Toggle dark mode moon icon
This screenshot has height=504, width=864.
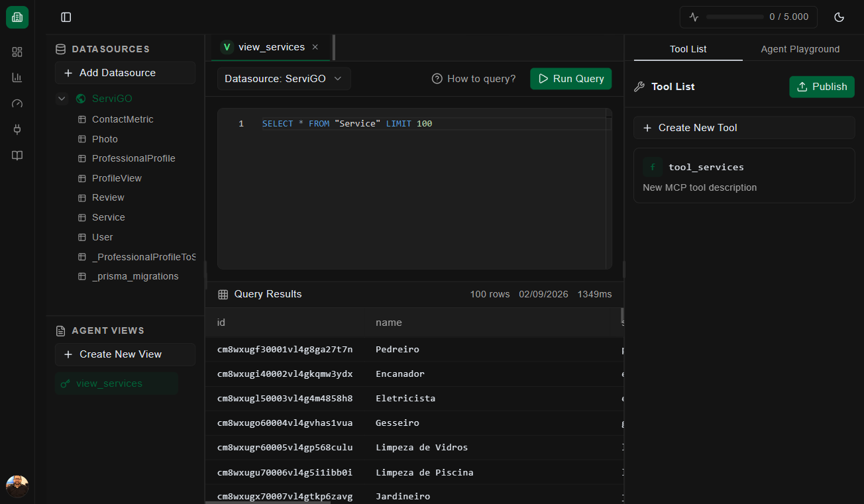tap(839, 17)
